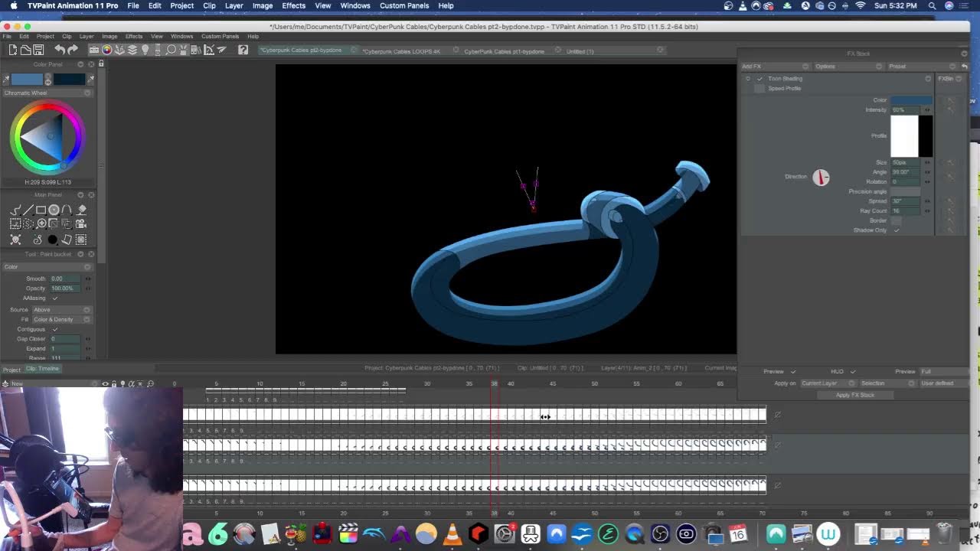The width and height of the screenshot is (980, 551).
Task: Open the Chromatic Wheel dropdown
Action: (47, 93)
